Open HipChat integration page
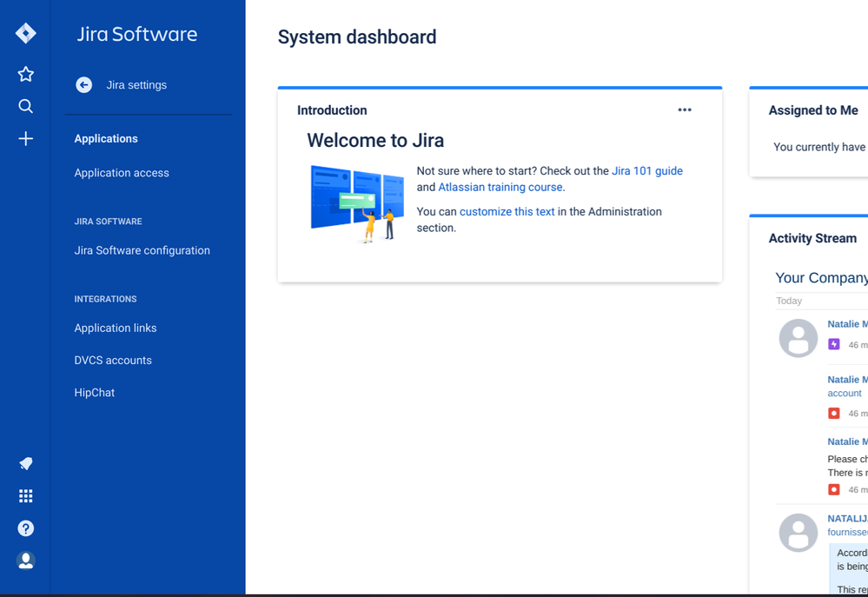Screen dimensions: 868x597 click(x=95, y=393)
